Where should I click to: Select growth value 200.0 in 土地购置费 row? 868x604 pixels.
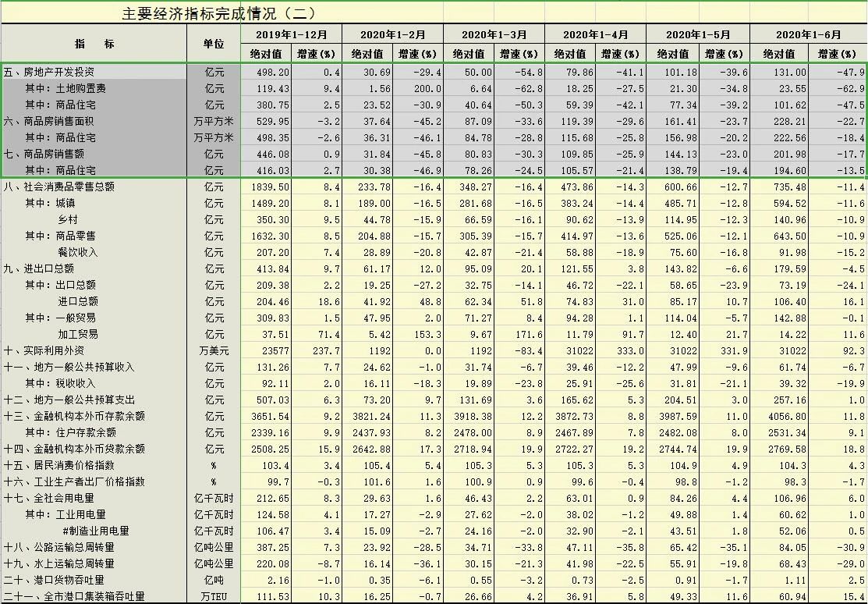[x=428, y=89]
